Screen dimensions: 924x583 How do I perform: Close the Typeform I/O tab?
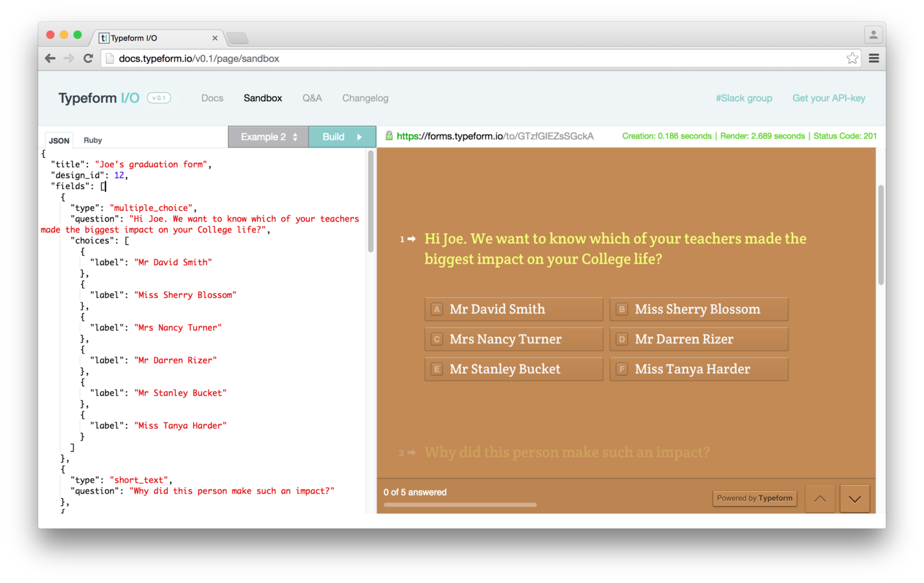click(x=214, y=38)
